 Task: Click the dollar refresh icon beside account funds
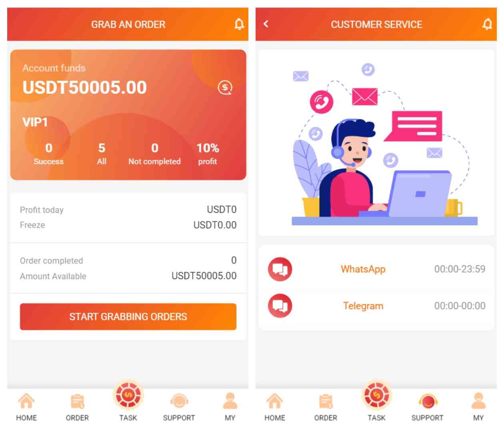pyautogui.click(x=225, y=87)
